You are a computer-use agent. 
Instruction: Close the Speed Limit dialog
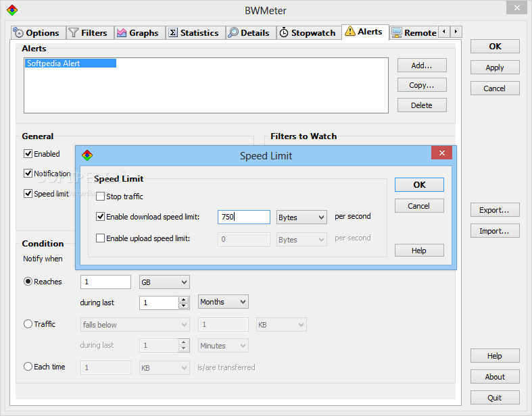point(441,153)
